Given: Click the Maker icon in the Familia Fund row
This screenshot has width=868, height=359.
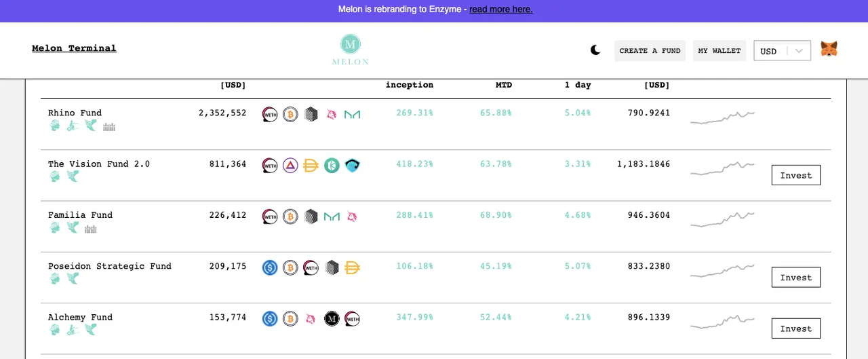Looking at the screenshot, I should [x=332, y=216].
